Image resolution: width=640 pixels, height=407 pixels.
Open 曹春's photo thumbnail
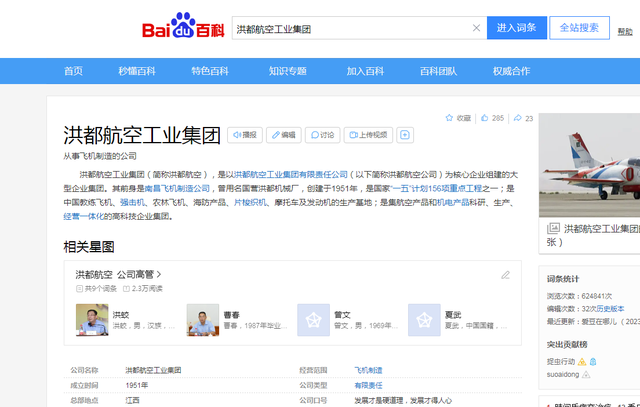click(x=203, y=320)
